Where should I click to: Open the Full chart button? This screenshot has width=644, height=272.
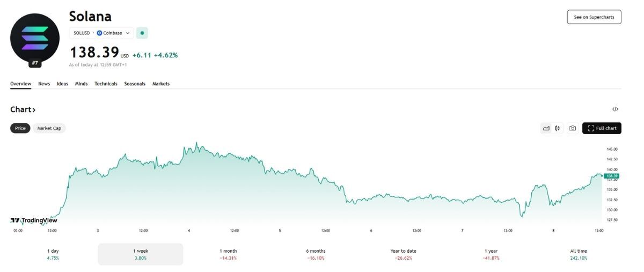[602, 128]
